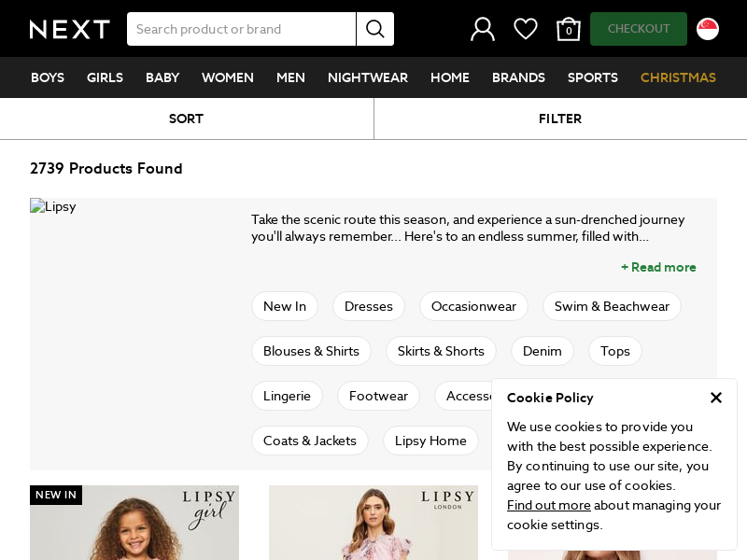Image resolution: width=747 pixels, height=560 pixels.
Task: Select the New In category pill
Action: [285, 306]
